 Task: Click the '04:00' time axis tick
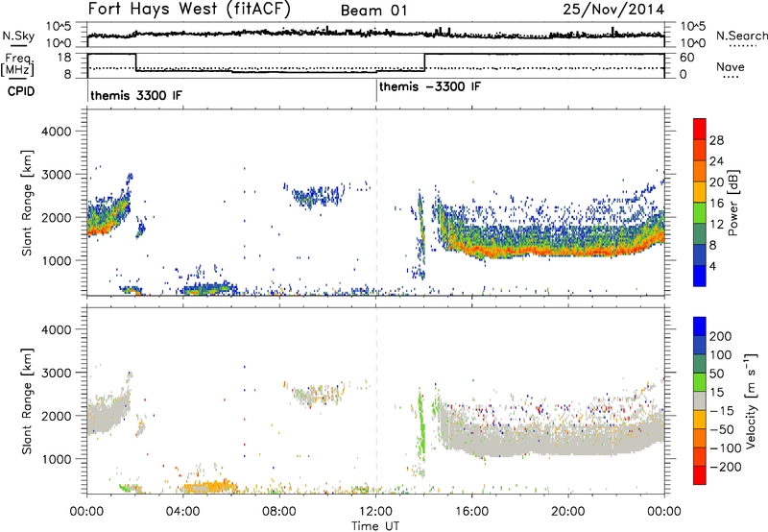(x=182, y=512)
